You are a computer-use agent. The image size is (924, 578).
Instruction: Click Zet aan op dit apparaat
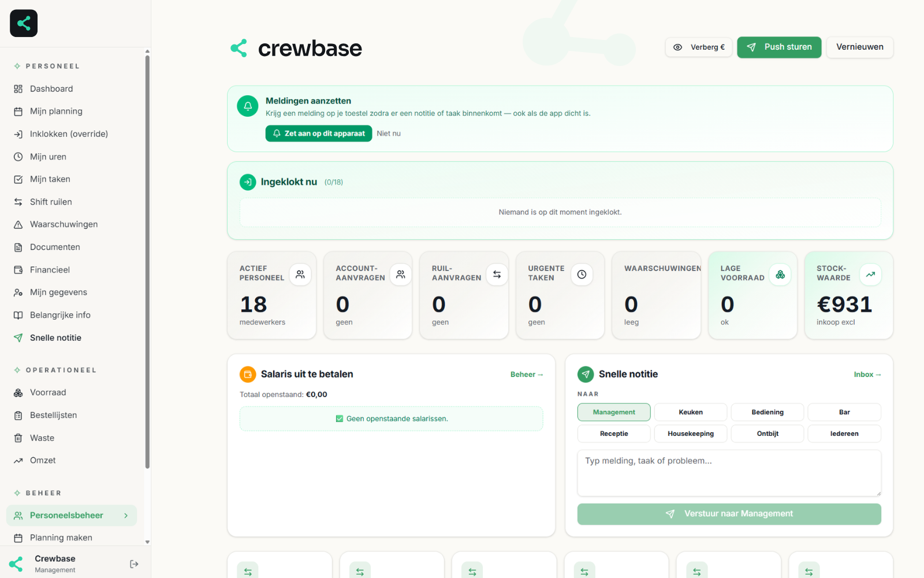coord(319,134)
